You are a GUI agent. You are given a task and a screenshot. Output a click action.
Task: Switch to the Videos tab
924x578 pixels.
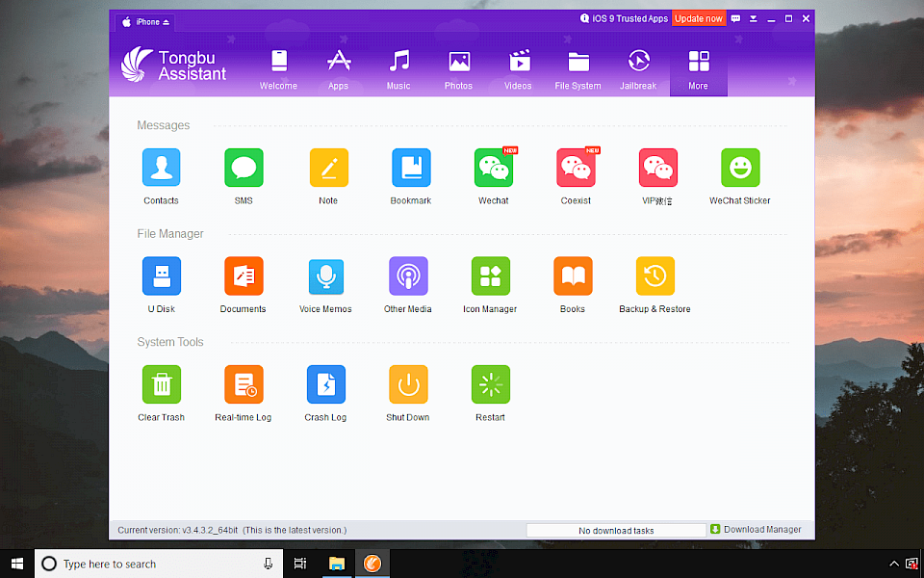tap(518, 69)
